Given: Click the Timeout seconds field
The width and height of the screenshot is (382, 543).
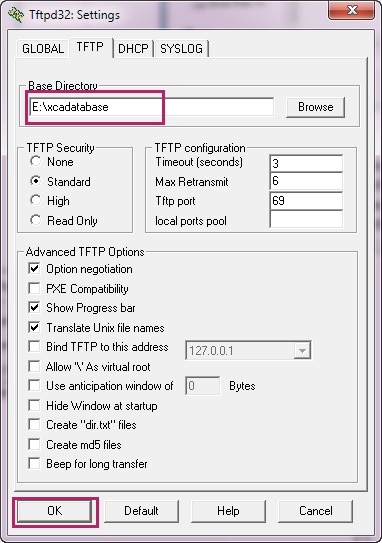Looking at the screenshot, I should [x=306, y=163].
